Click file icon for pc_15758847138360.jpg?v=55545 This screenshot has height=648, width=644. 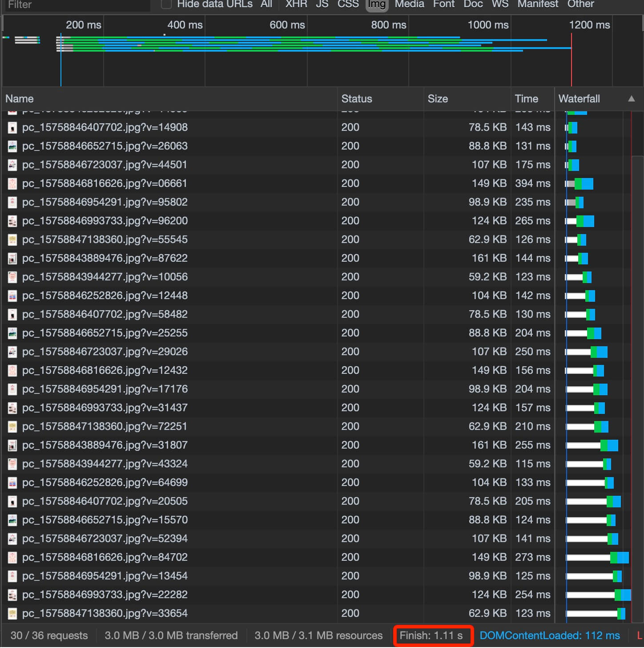point(12,240)
